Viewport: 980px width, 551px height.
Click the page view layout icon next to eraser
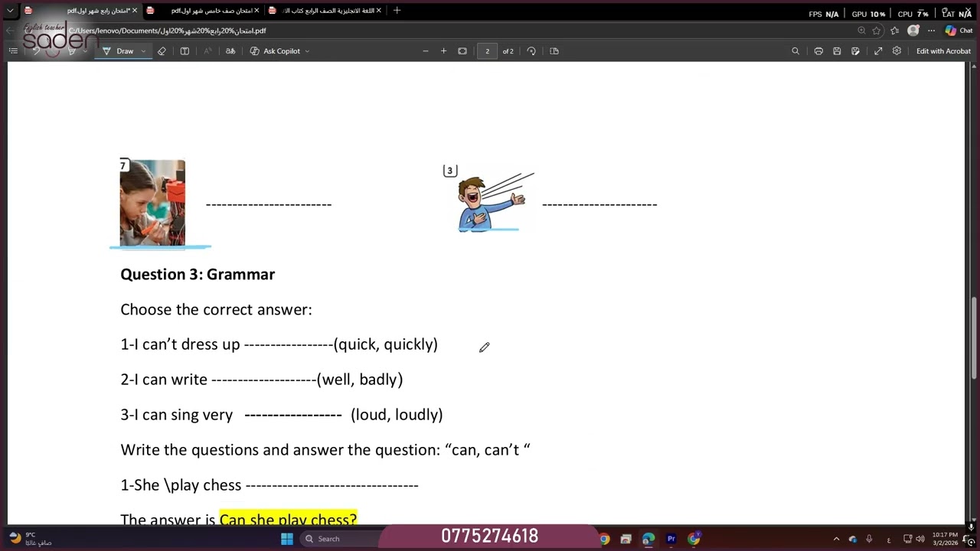(185, 51)
